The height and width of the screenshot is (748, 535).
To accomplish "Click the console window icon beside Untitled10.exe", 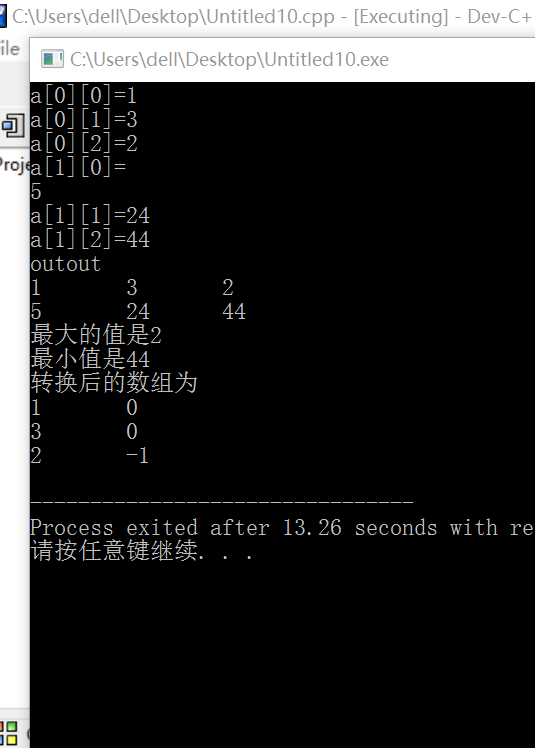I will (52, 60).
